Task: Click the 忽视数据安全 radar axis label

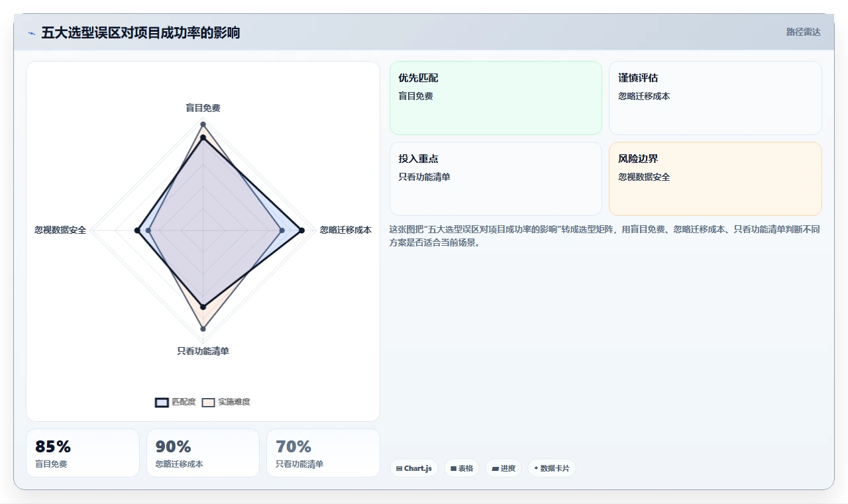Action: click(60, 230)
